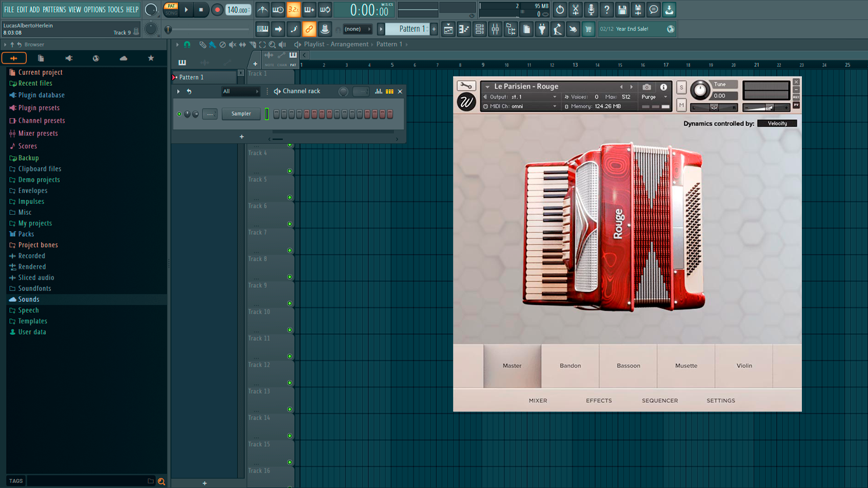The width and height of the screenshot is (868, 488).
Task: Open the Purge dropdown menu
Action: (x=655, y=97)
